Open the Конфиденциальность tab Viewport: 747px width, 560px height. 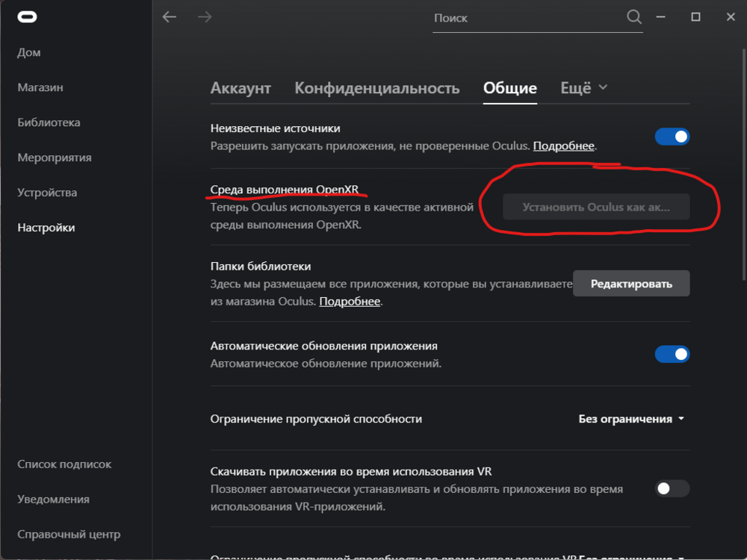click(x=376, y=88)
